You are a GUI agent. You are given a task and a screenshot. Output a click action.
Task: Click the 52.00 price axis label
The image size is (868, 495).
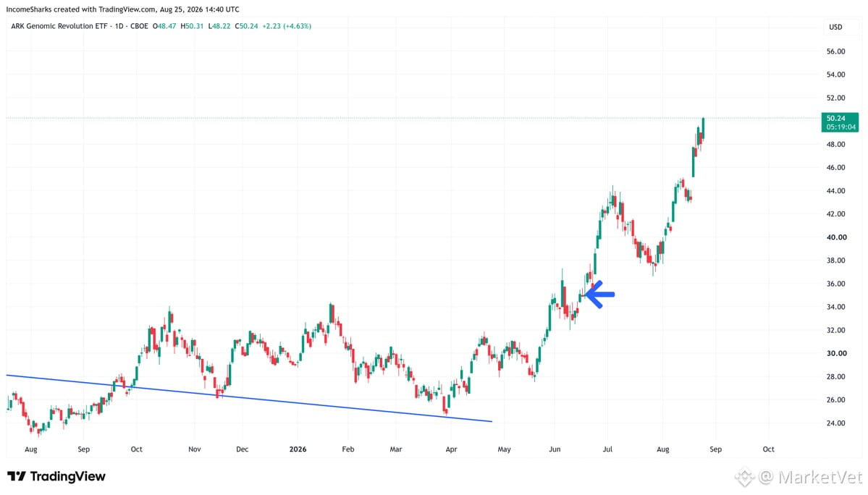tap(836, 98)
